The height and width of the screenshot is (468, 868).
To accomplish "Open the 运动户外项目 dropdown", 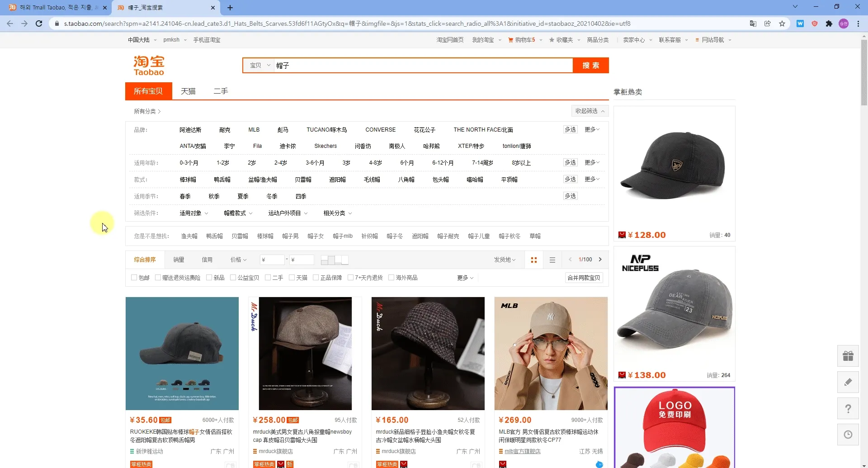I will coord(288,213).
